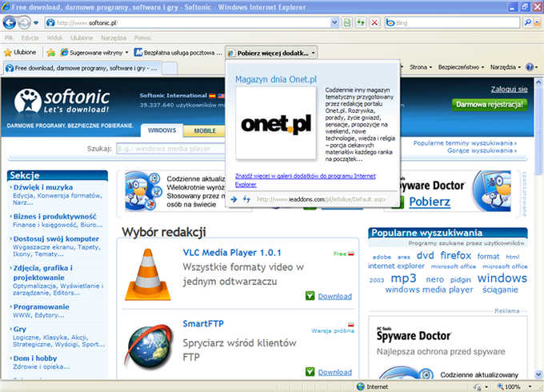The height and width of the screenshot is (392, 544).
Task: Click the red Stop loading icon
Action: [x=374, y=23]
